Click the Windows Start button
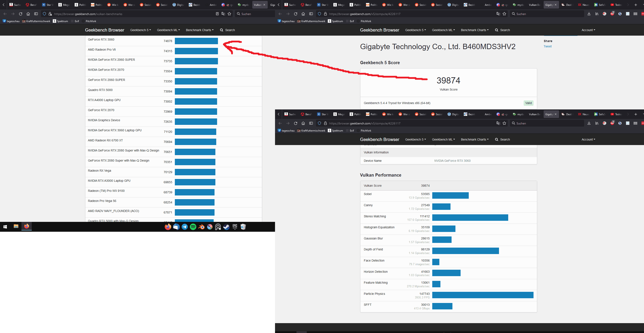644x333 pixels. [5, 227]
